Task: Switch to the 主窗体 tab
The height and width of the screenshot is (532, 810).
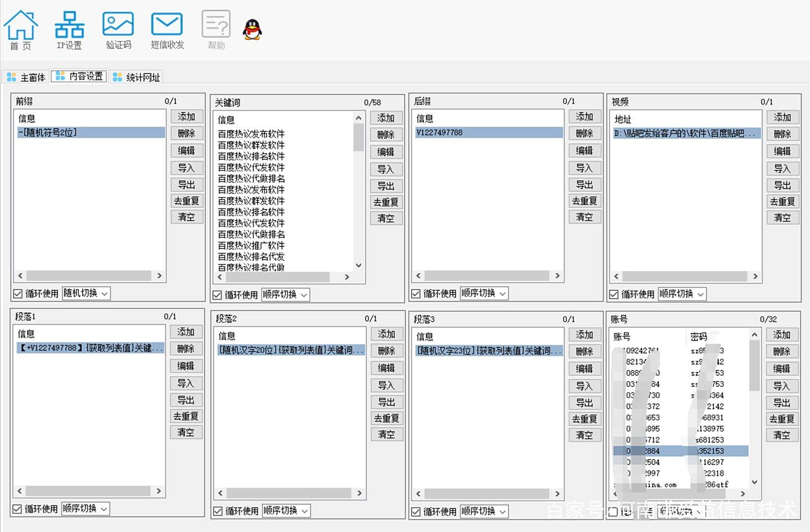Action: [26, 77]
